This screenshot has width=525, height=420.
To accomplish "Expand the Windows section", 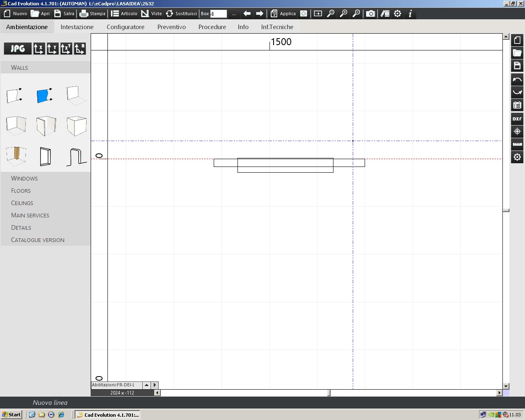I will pos(46,178).
